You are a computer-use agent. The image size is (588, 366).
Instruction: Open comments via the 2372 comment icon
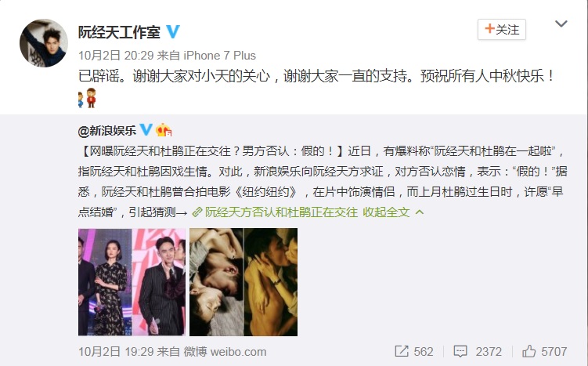point(478,352)
